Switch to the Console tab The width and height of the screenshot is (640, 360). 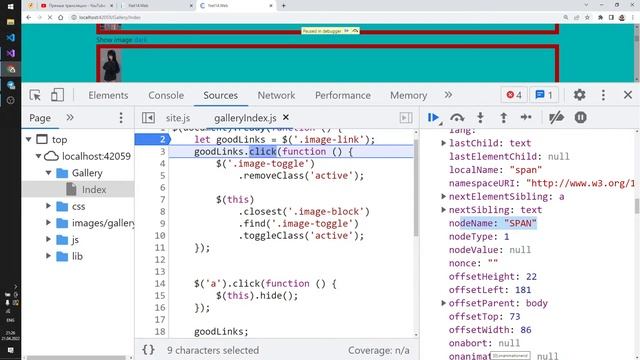click(166, 95)
